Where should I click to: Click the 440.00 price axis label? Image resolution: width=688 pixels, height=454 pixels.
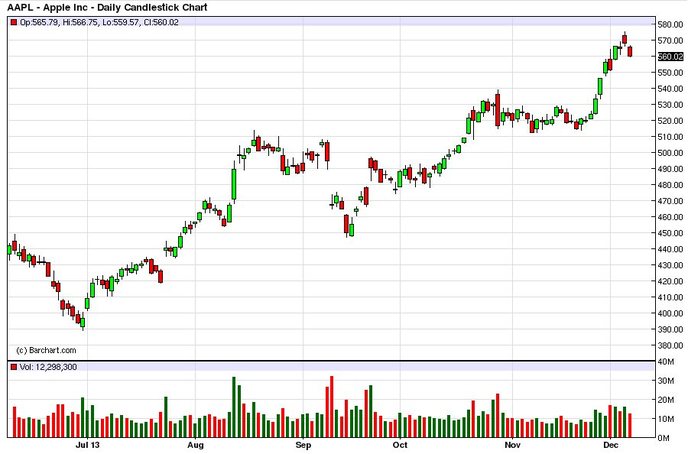[670, 249]
